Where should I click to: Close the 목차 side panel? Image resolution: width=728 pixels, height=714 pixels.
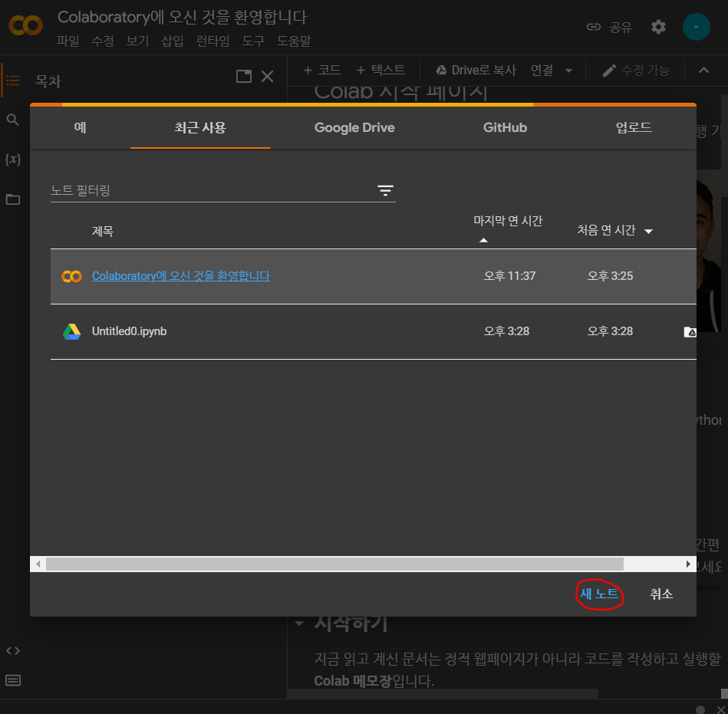[x=268, y=76]
